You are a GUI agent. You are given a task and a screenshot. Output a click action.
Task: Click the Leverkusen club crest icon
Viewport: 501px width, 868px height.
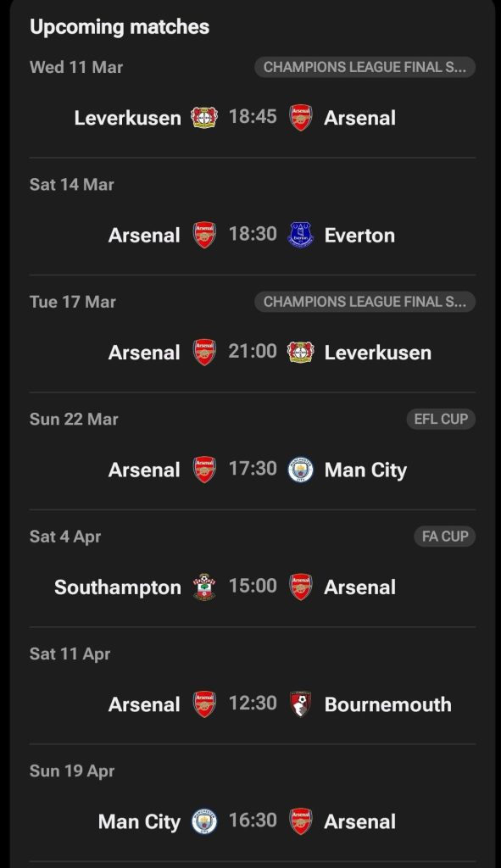pos(203,117)
